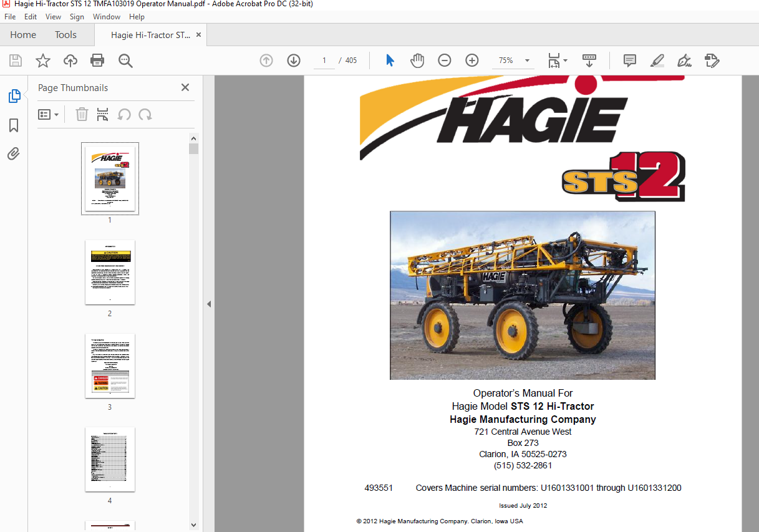Click the part number '493551'

click(379, 488)
